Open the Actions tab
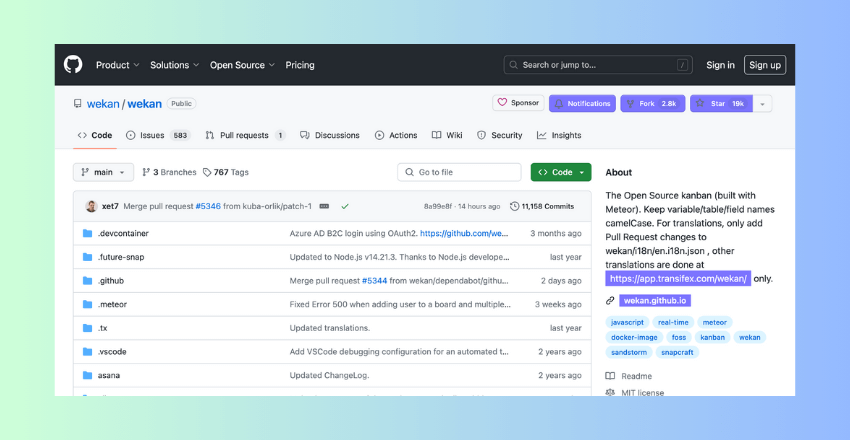Viewport: 850px width, 440px height. coord(396,135)
